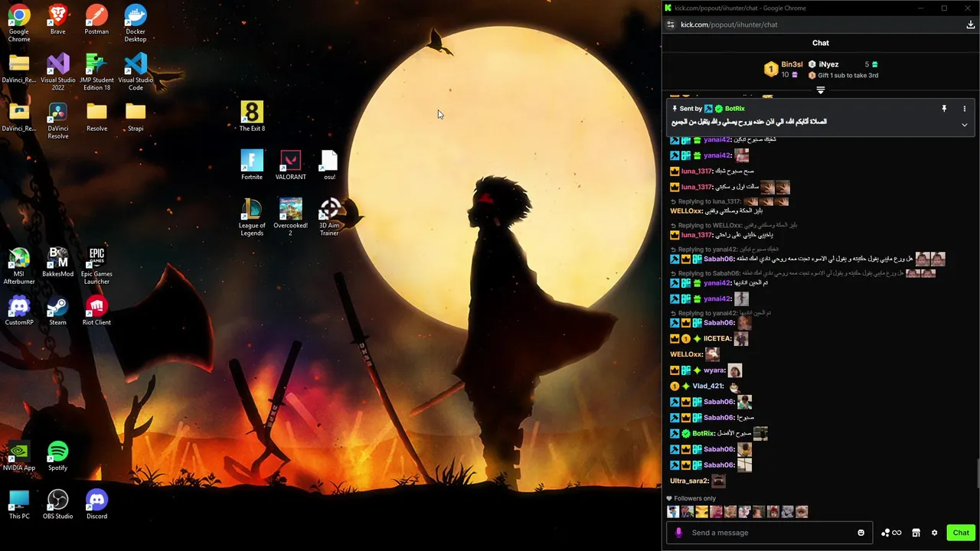
Task: Select NVIDIA App desktop icon
Action: coord(19,456)
